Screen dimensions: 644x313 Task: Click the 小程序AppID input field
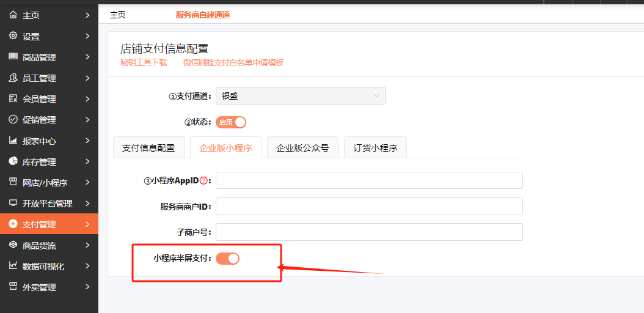(x=369, y=180)
